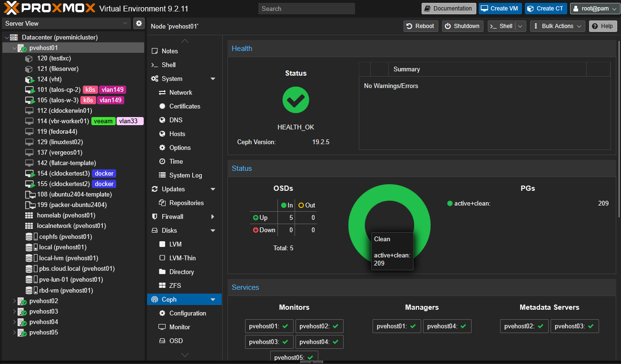The width and height of the screenshot is (621, 364).
Task: Click the Network arrows icon
Action: [162, 92]
